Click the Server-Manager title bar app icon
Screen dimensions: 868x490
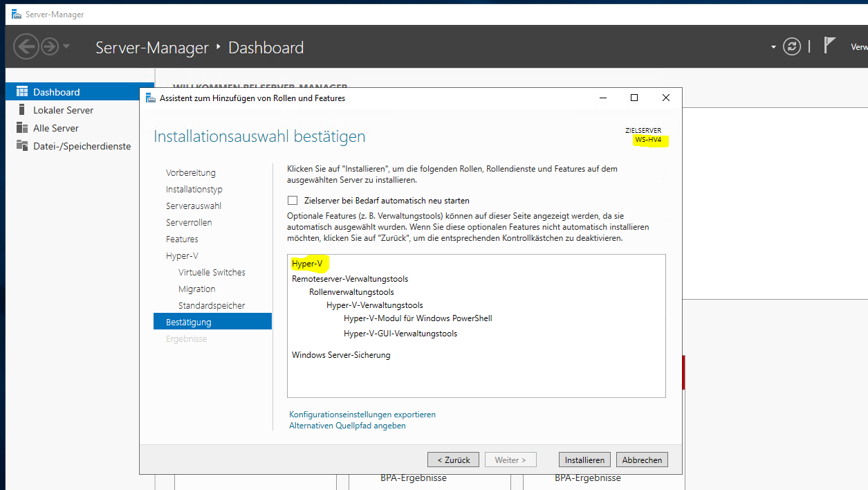click(x=16, y=14)
